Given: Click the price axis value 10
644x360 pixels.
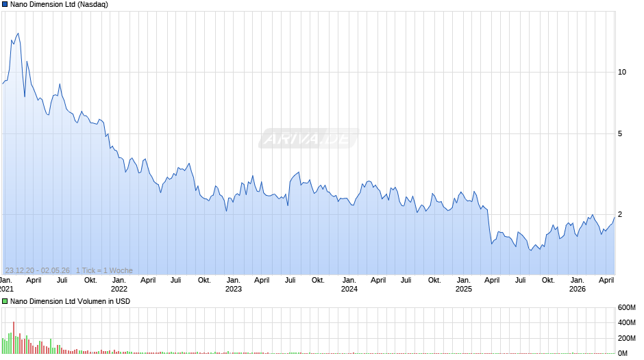Looking at the screenshot, I should point(622,73).
